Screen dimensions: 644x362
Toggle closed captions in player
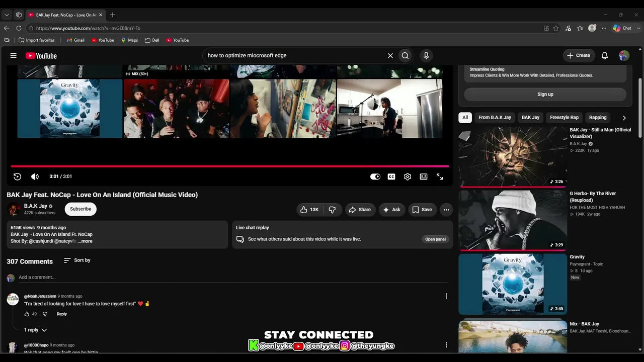point(391,176)
